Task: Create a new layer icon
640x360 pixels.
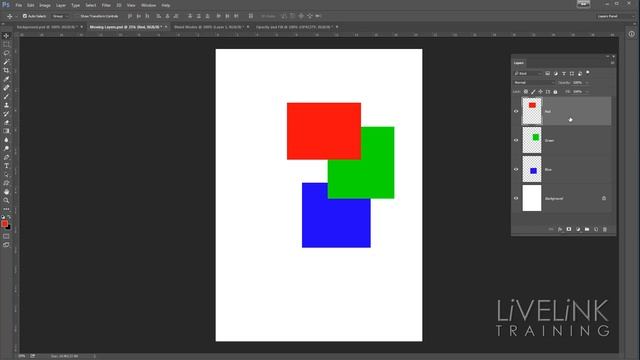Action: tap(596, 229)
